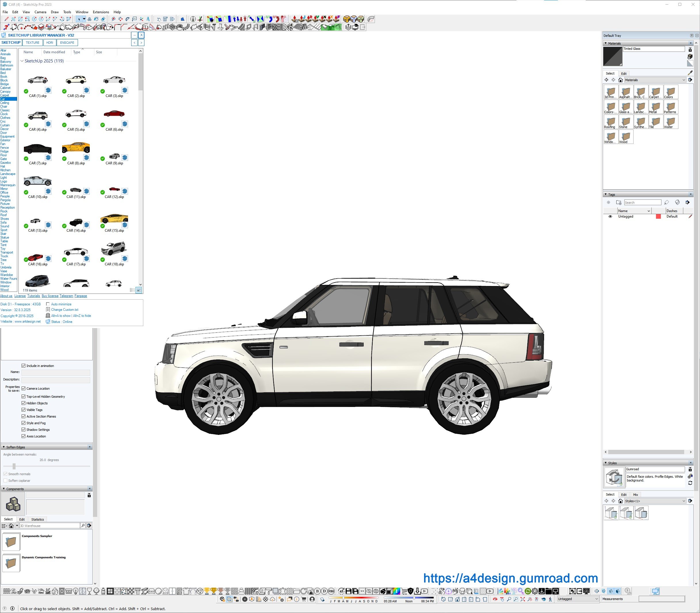Open the Extensions menu
Image resolution: width=700 pixels, height=613 pixels.
[101, 12]
